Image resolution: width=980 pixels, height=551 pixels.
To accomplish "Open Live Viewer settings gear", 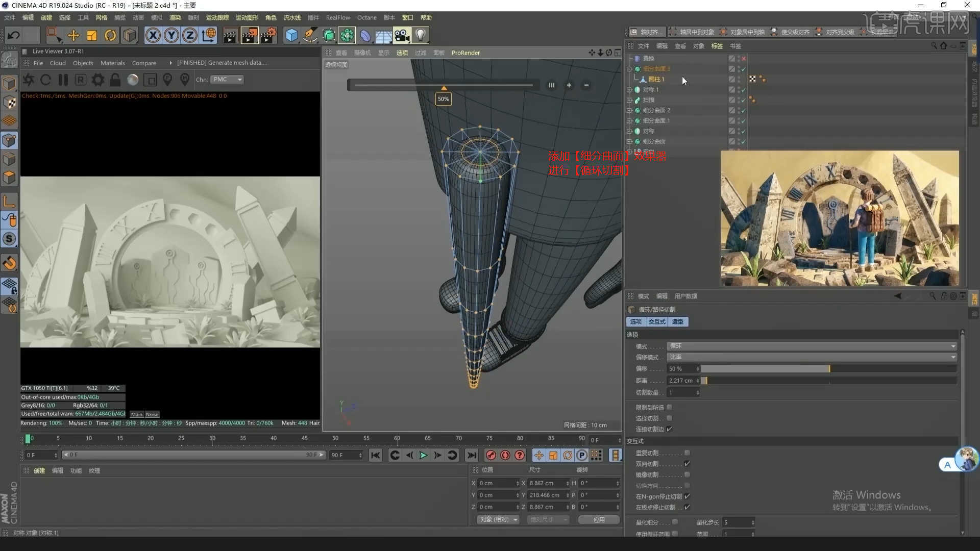I will (97, 80).
